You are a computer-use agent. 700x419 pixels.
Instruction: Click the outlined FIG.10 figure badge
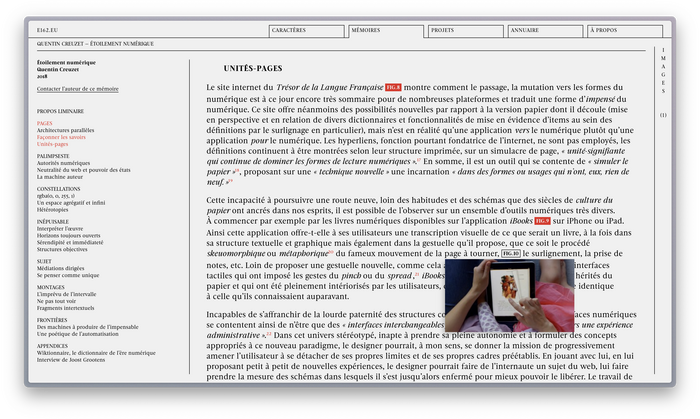click(x=511, y=253)
